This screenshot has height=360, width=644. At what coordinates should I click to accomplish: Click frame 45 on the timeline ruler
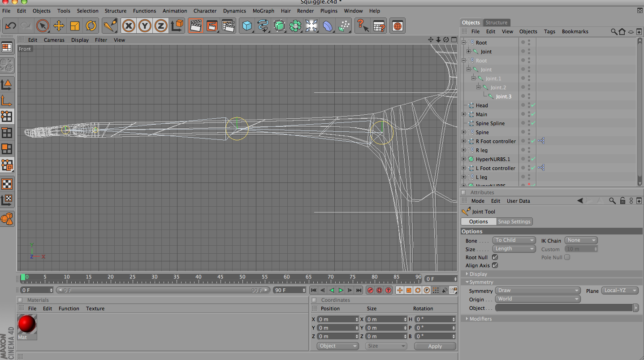coord(220,278)
